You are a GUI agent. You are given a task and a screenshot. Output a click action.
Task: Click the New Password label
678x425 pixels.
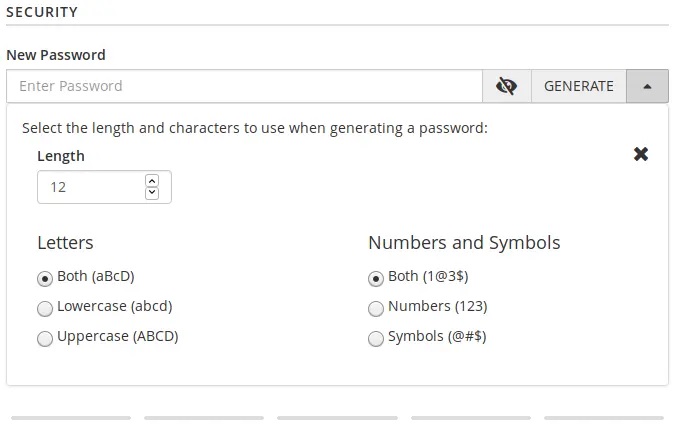tap(56, 55)
